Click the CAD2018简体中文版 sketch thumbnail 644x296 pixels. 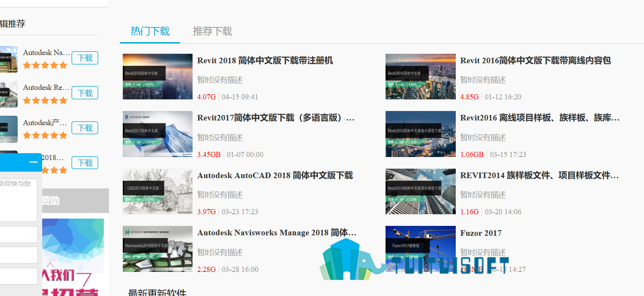pyautogui.click(x=158, y=191)
